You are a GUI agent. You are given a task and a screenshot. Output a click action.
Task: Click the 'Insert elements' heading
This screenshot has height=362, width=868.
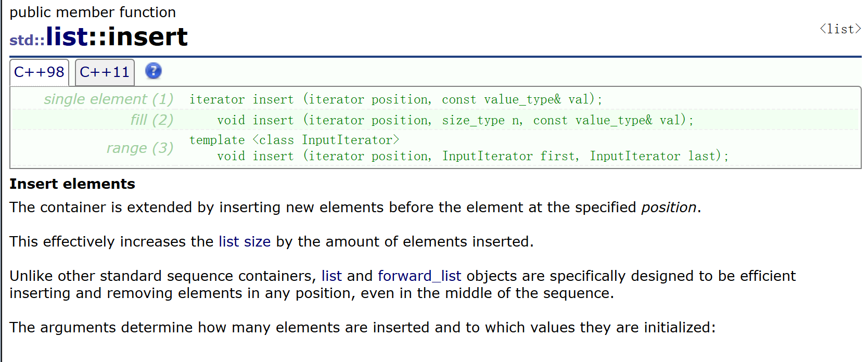coord(72,184)
